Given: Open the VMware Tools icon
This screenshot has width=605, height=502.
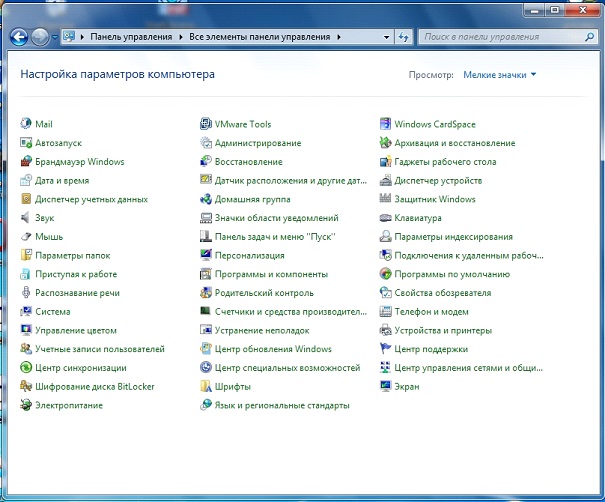Looking at the screenshot, I should tap(206, 123).
